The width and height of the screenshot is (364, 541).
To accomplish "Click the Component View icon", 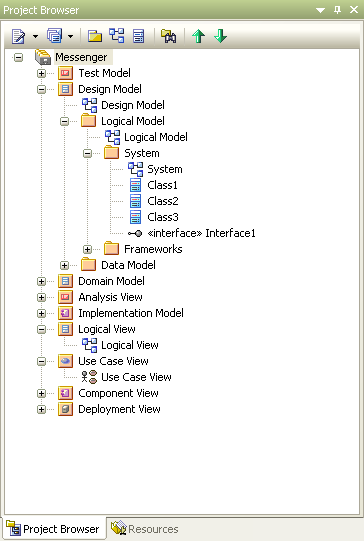I will [x=65, y=393].
